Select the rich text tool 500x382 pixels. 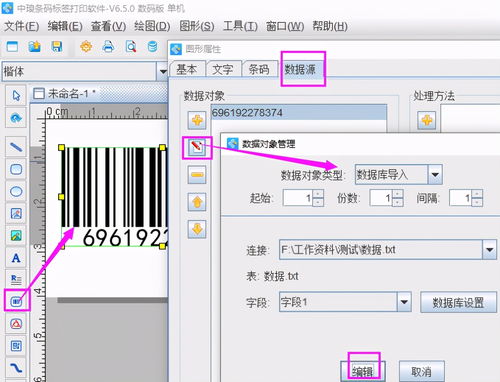point(16,280)
